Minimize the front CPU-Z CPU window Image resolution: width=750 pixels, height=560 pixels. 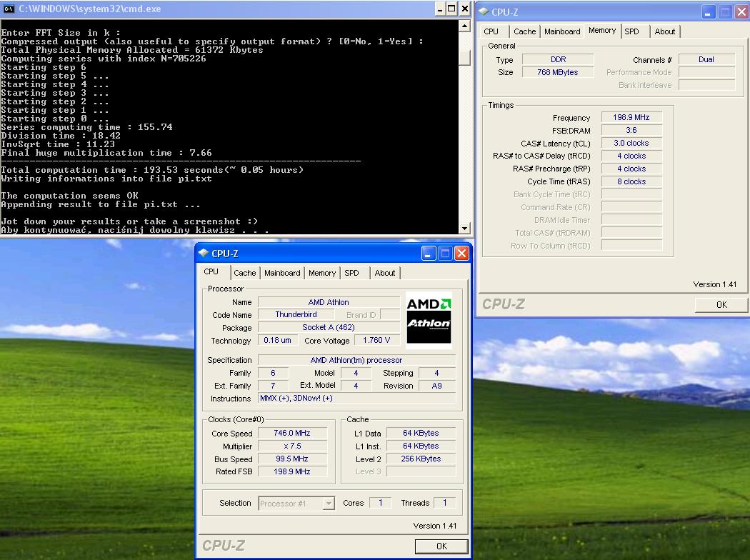(429, 254)
